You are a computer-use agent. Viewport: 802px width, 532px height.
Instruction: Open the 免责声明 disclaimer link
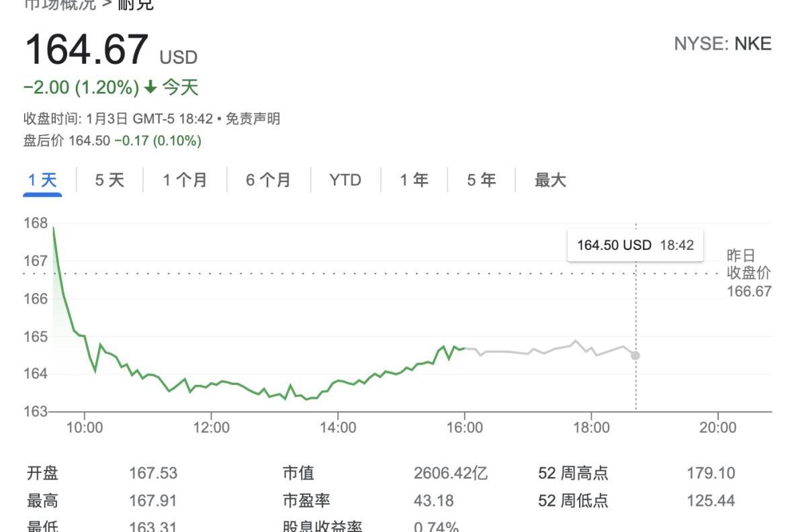[253, 119]
